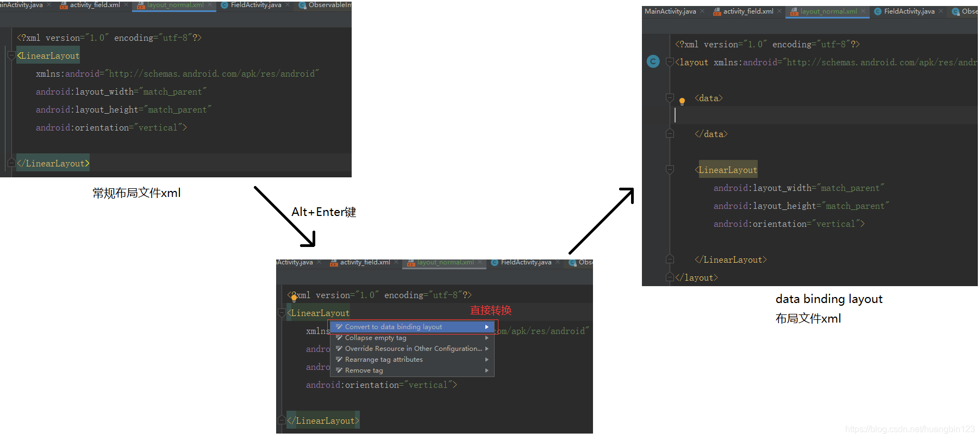The image size is (980, 439).
Task: Click fold marker at </LinearLayout> in bottom editor
Action: click(282, 420)
